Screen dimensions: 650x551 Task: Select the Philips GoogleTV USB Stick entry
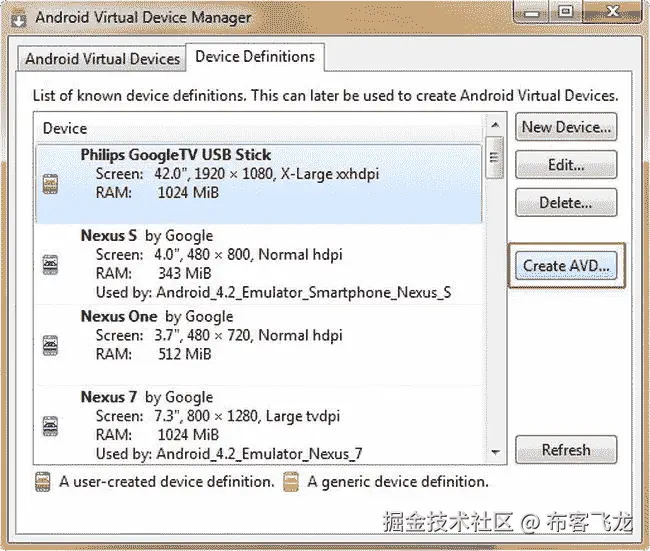pyautogui.click(x=259, y=184)
